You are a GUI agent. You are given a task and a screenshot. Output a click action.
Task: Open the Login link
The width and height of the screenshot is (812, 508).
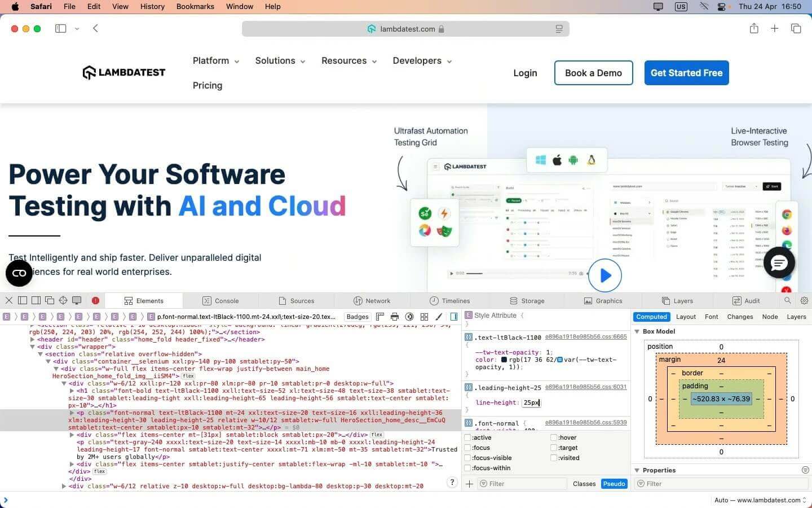pos(525,73)
